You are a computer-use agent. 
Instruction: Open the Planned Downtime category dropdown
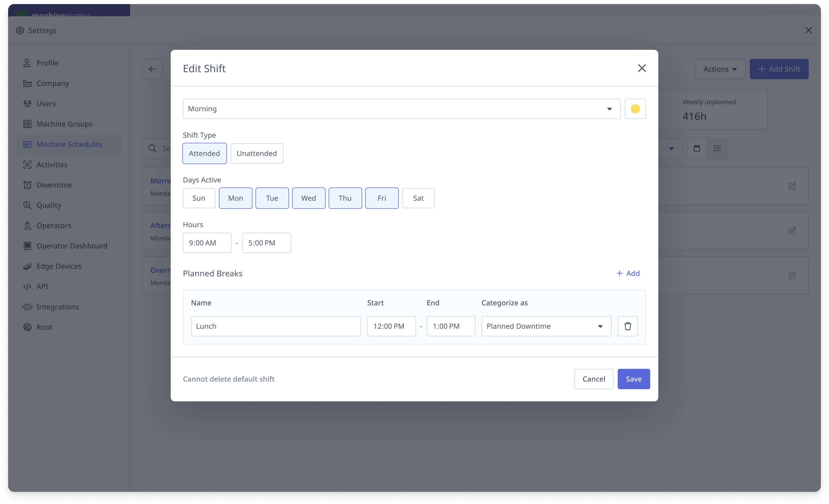(546, 326)
